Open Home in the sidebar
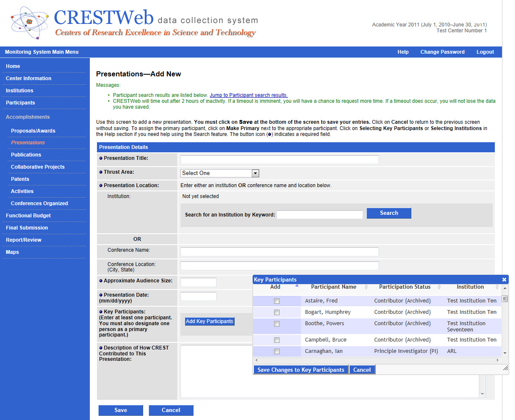 click(x=13, y=66)
